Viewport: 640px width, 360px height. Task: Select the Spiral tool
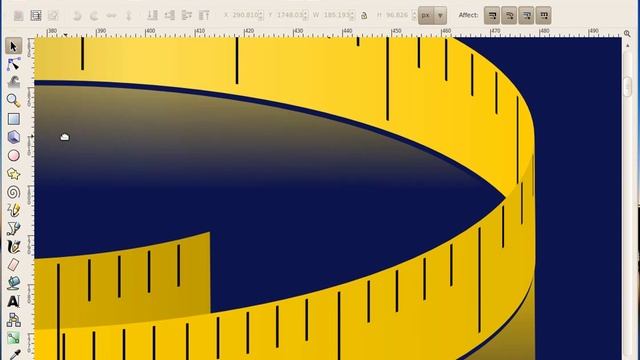click(x=13, y=192)
